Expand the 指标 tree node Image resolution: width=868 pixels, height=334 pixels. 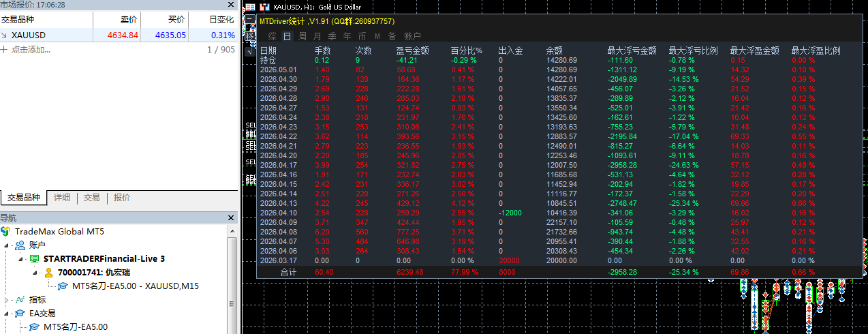(x=7, y=299)
